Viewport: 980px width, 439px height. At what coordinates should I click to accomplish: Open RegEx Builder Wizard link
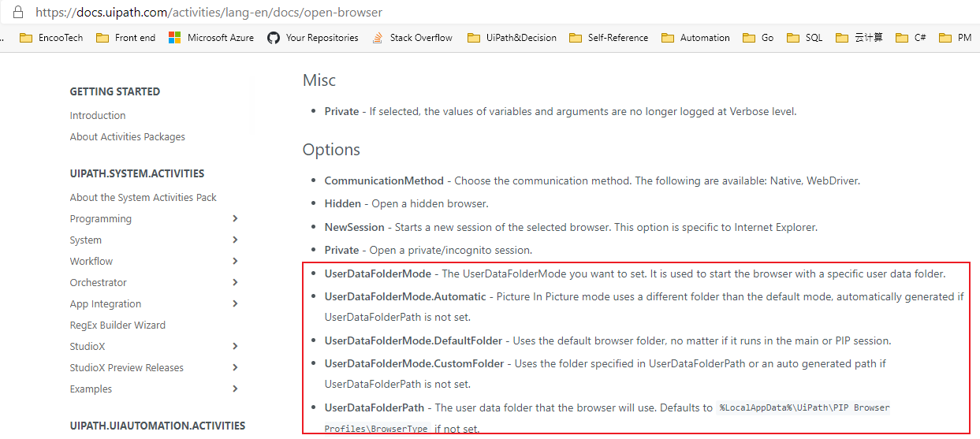click(x=117, y=325)
